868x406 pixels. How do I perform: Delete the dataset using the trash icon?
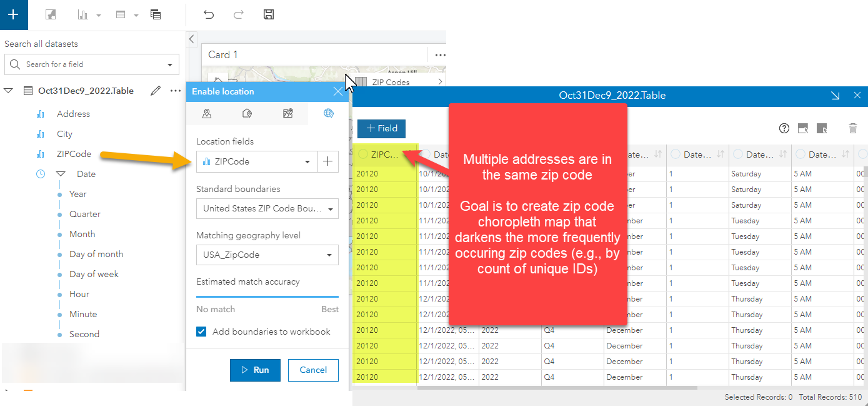pyautogui.click(x=853, y=128)
